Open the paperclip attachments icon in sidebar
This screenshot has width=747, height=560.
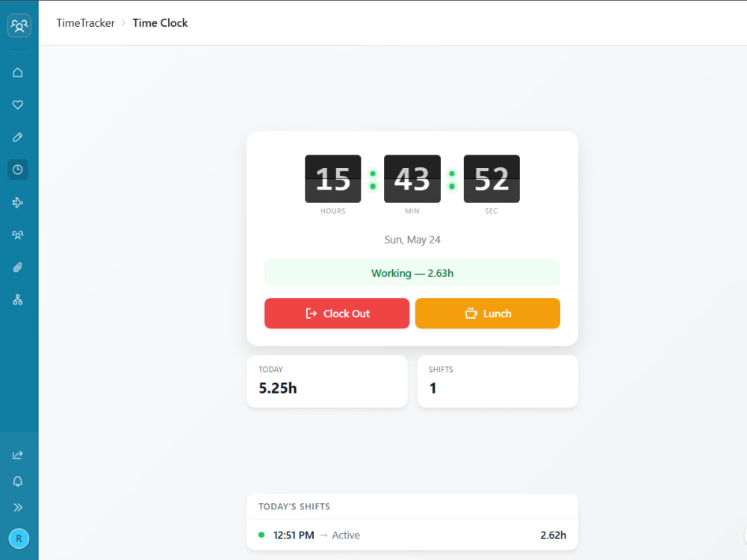click(x=18, y=267)
